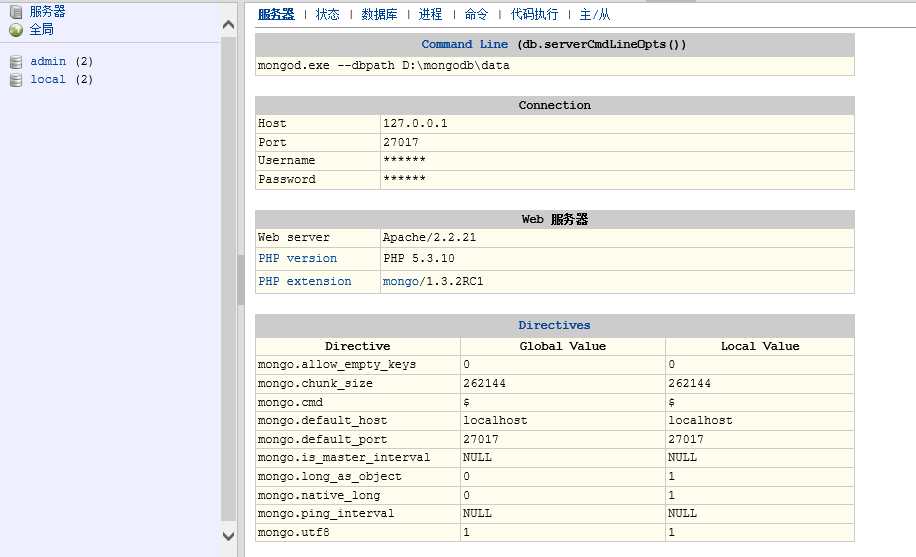This screenshot has height=557, width=916.
Task: Click the Directive column header
Action: (358, 346)
